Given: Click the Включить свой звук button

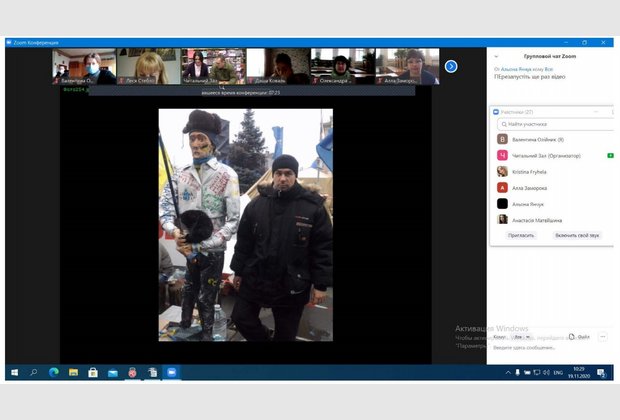Looking at the screenshot, I should (x=577, y=235).
